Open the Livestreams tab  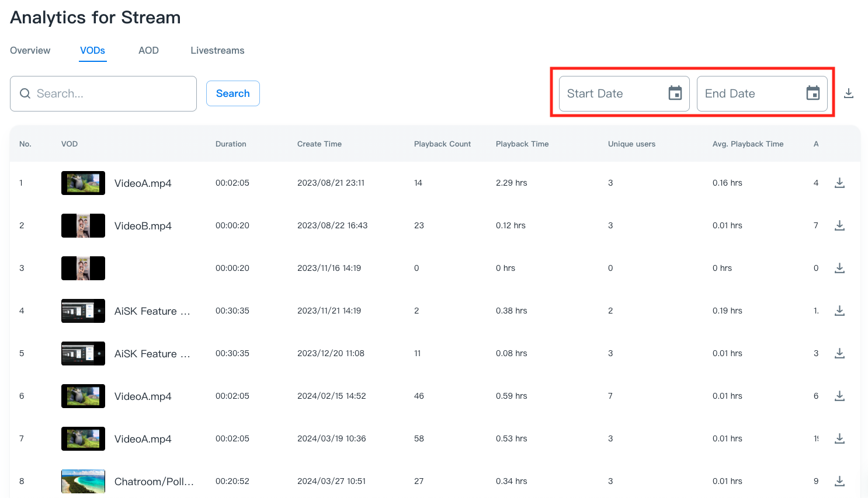(x=217, y=51)
